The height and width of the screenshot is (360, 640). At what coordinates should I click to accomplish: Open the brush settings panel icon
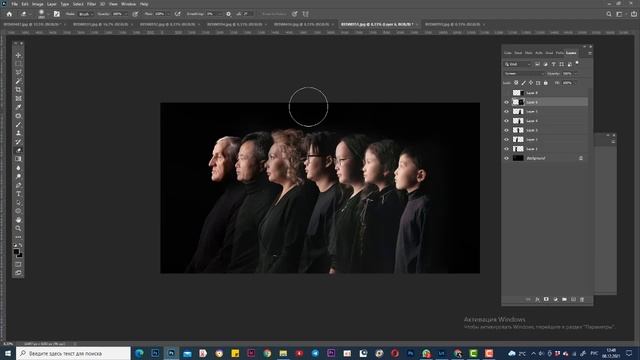[x=57, y=14]
